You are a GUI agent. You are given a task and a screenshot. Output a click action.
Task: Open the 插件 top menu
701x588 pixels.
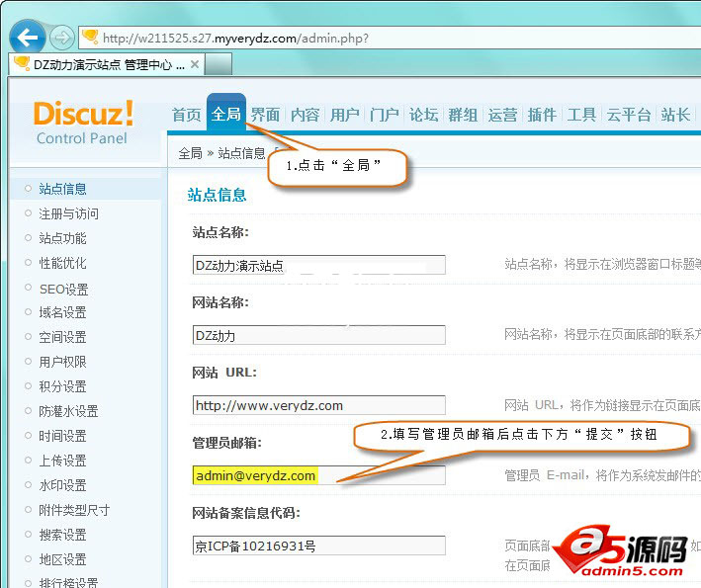pyautogui.click(x=542, y=115)
